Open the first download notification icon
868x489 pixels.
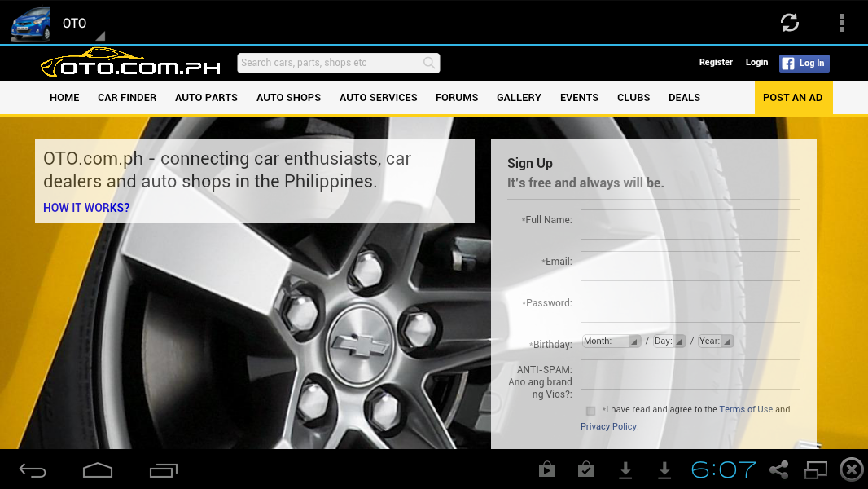pos(625,470)
